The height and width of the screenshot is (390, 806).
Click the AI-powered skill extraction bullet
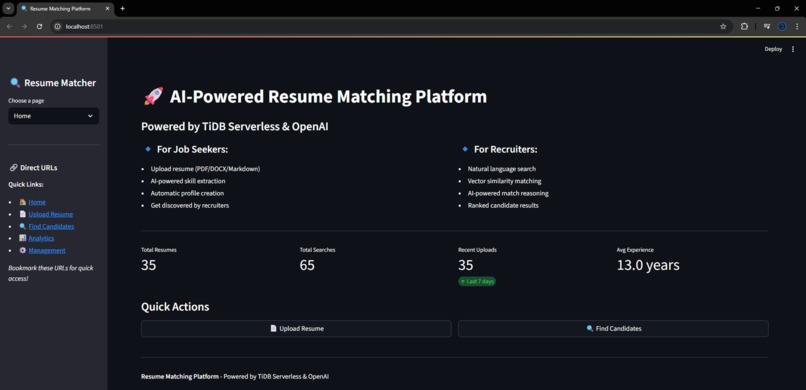point(188,181)
